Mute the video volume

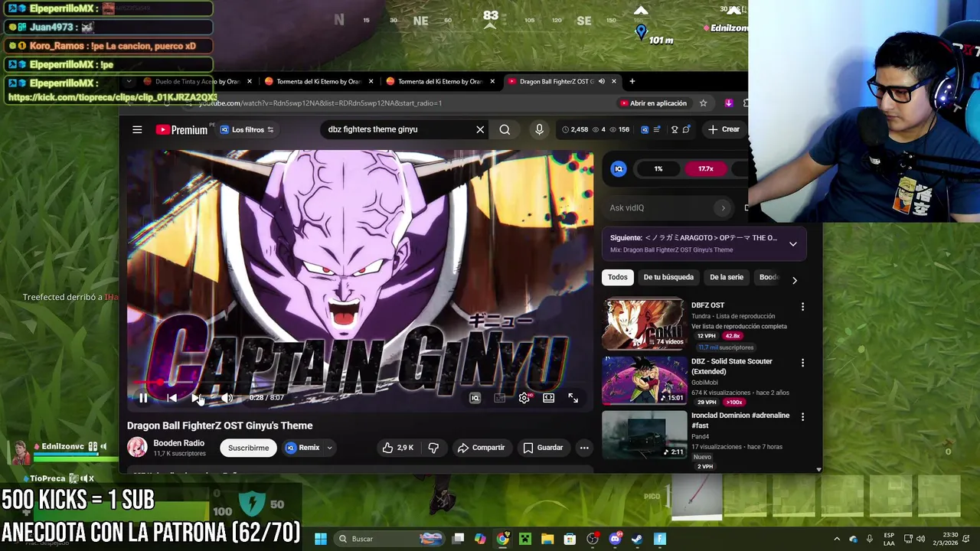(x=227, y=398)
